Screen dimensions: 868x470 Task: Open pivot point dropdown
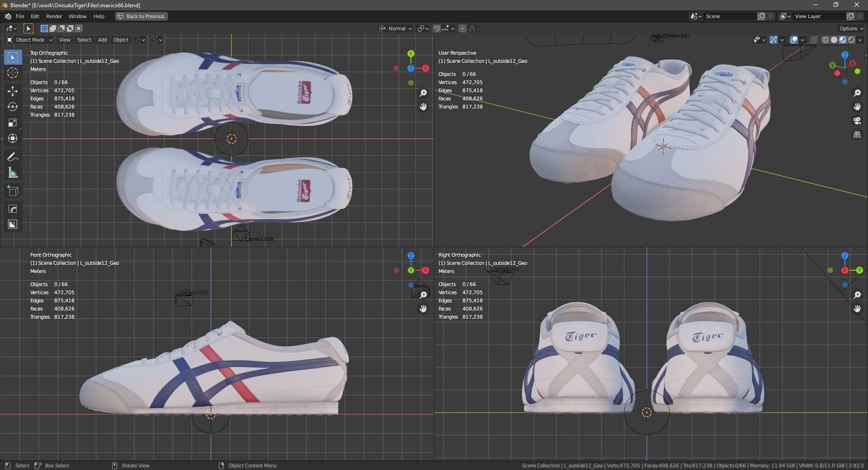423,28
